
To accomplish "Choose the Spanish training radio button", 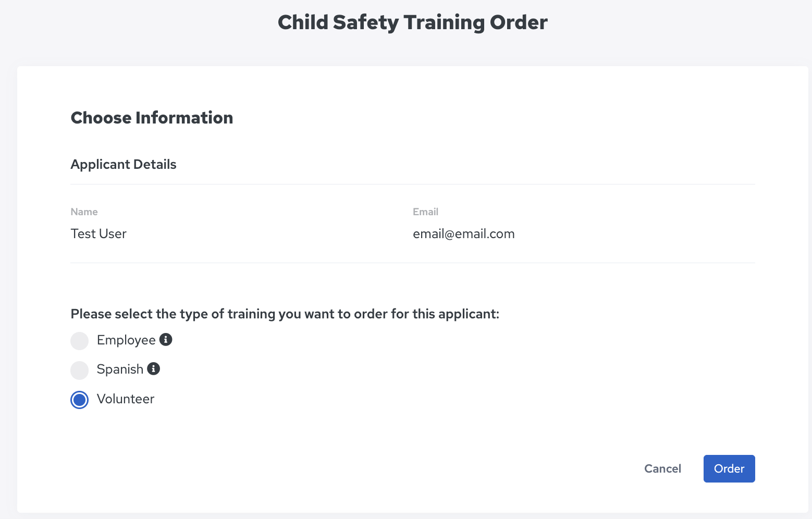I will click(80, 370).
